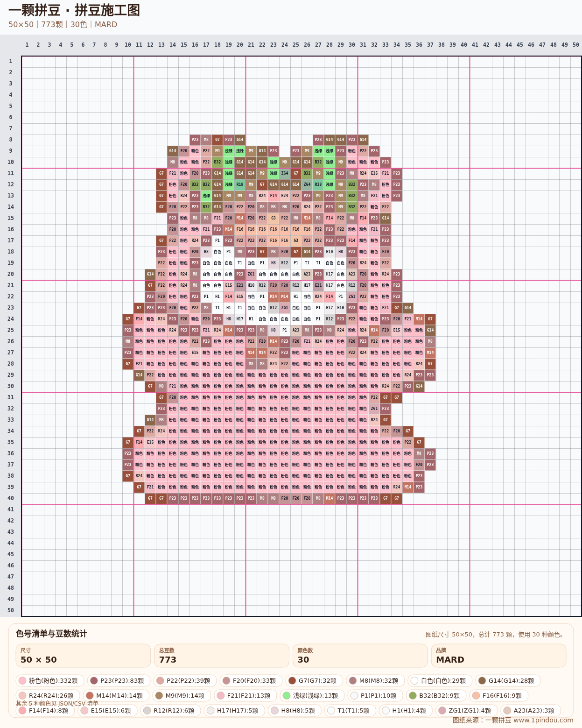Click the F21(F21):13颗 color chip
This screenshot has height=728, width=582.
coord(245,695)
